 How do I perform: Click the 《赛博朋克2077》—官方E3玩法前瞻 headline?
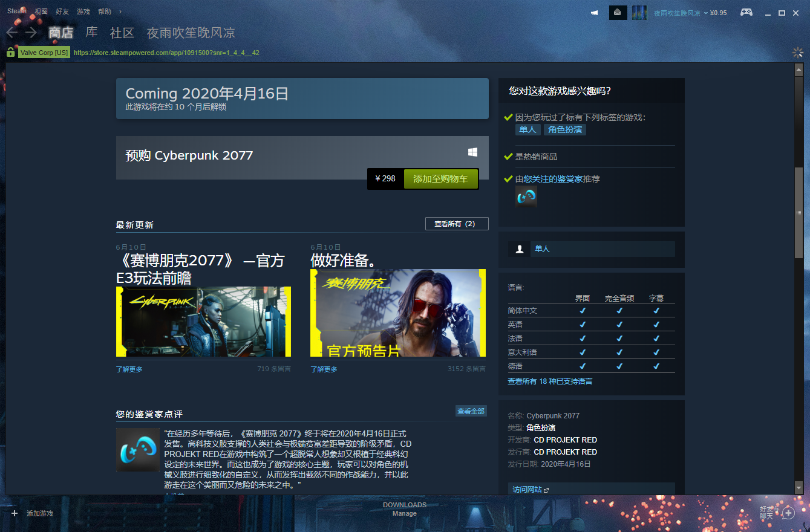200,269
